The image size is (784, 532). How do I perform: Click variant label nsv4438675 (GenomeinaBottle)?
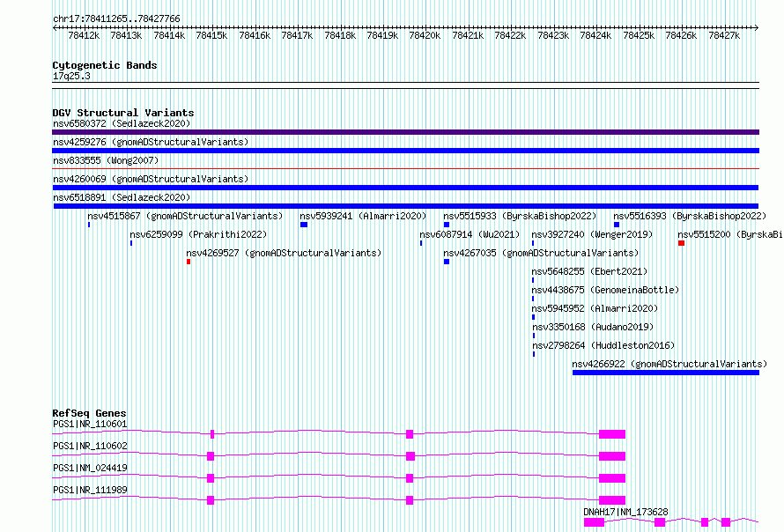pyautogui.click(x=605, y=290)
